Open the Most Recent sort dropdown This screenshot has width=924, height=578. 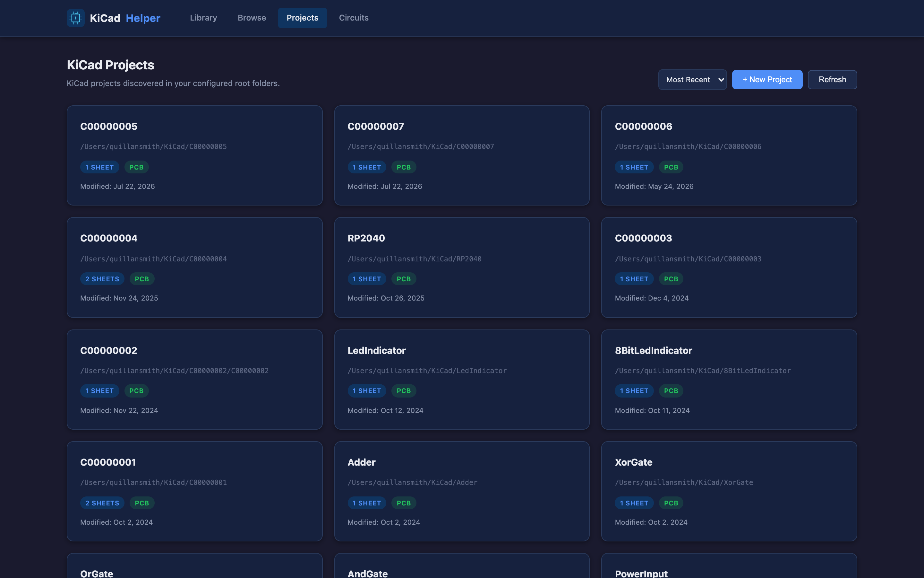(692, 80)
